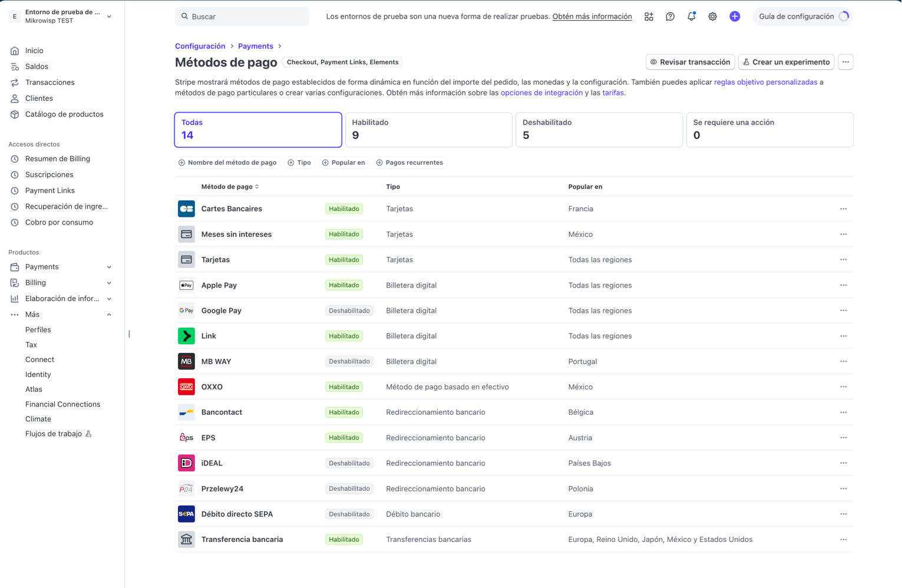
Task: Open the help question mark icon
Action: point(670,16)
